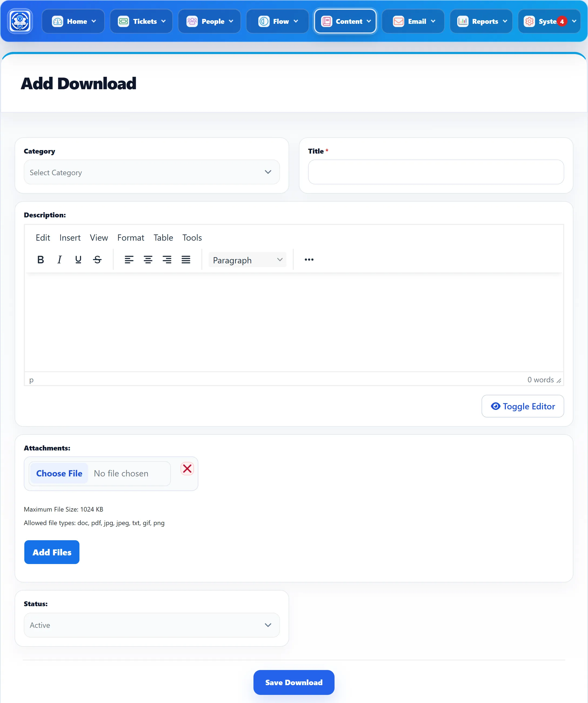Viewport: 588px width, 703px height.
Task: Click the system notification badge 4
Action: pyautogui.click(x=562, y=21)
